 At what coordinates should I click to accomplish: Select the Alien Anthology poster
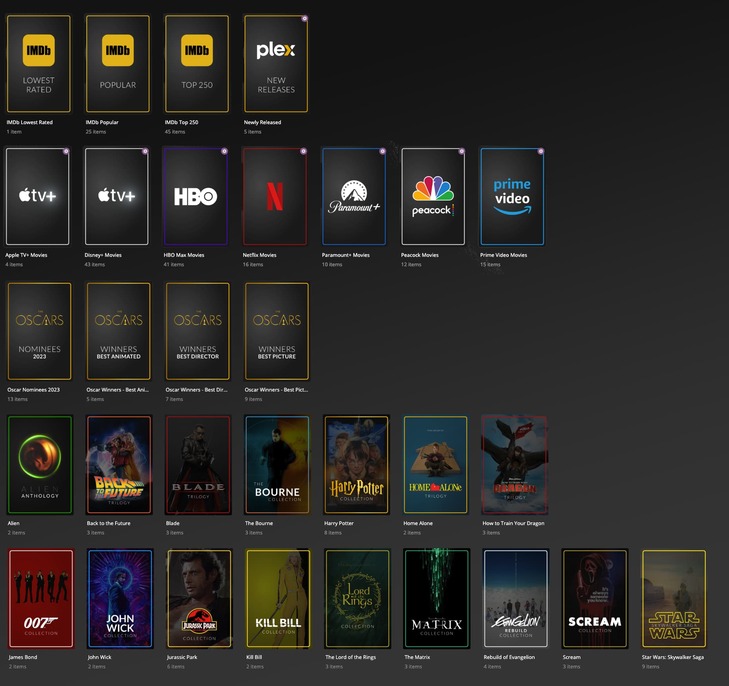point(40,465)
